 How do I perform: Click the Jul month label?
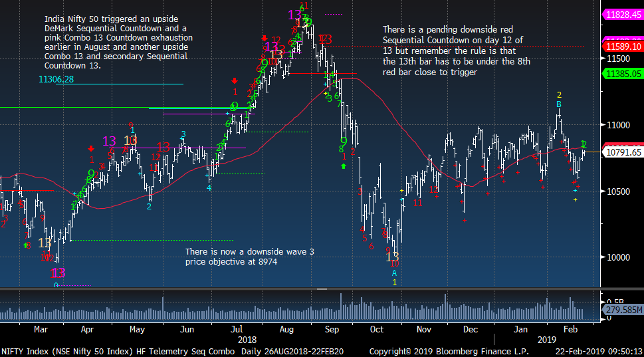point(236,330)
